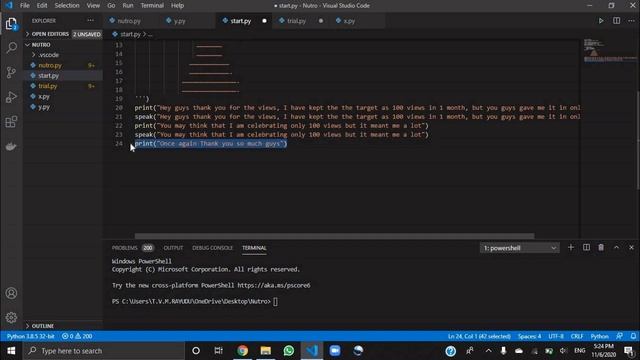This screenshot has width=640, height=360.
Task: Change the UTF-8 file encoding
Action: coord(556,336)
